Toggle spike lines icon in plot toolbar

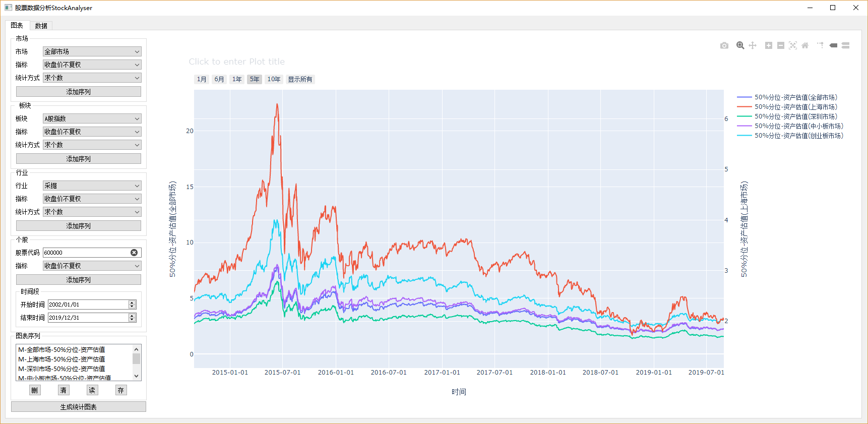click(x=820, y=45)
